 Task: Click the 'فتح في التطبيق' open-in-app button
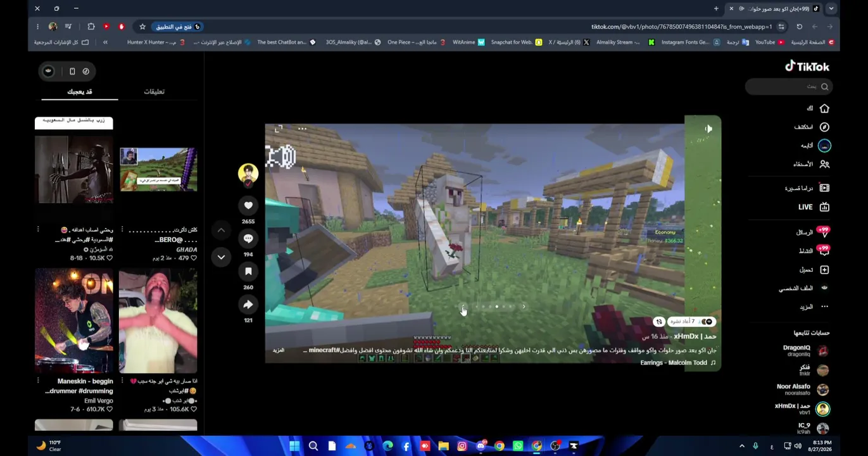[x=179, y=27]
